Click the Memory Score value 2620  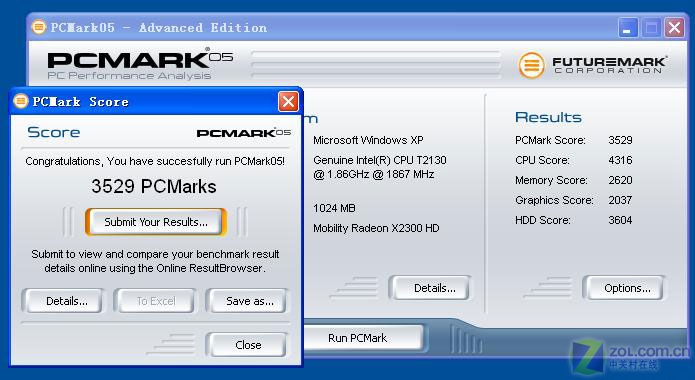[620, 180]
